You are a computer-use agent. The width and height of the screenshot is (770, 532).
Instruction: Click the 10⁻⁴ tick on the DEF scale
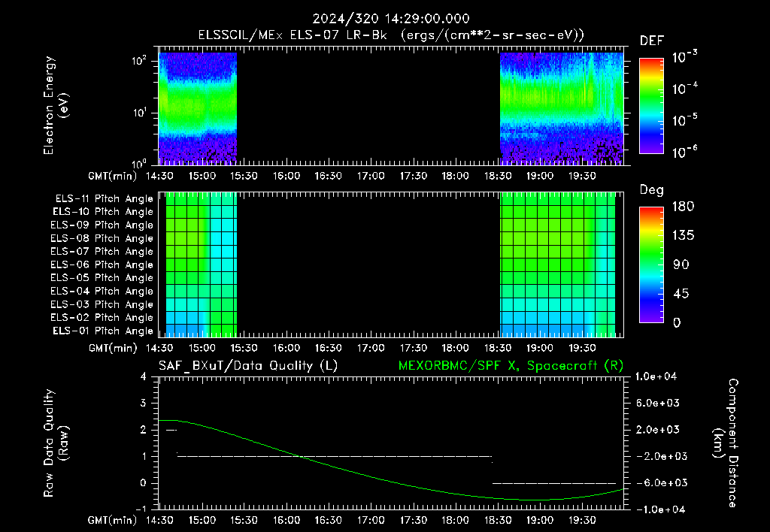(x=685, y=89)
